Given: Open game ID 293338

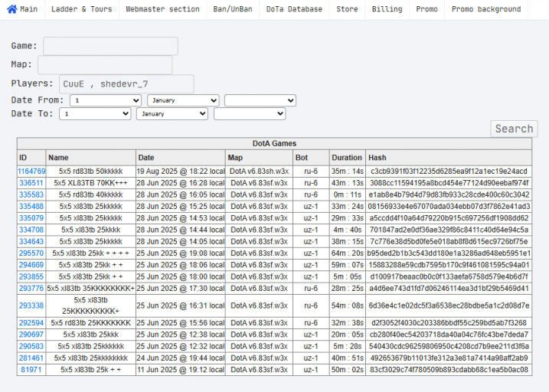Looking at the screenshot, I should [31, 305].
